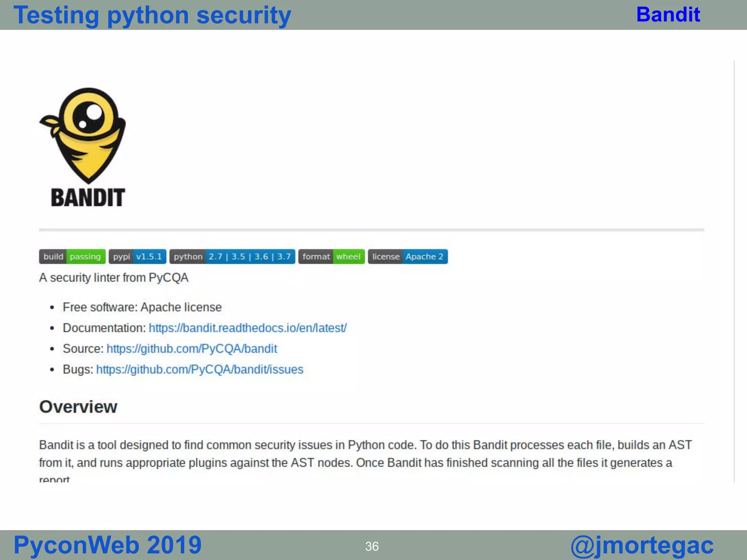Click the format wheel badge

point(332,256)
